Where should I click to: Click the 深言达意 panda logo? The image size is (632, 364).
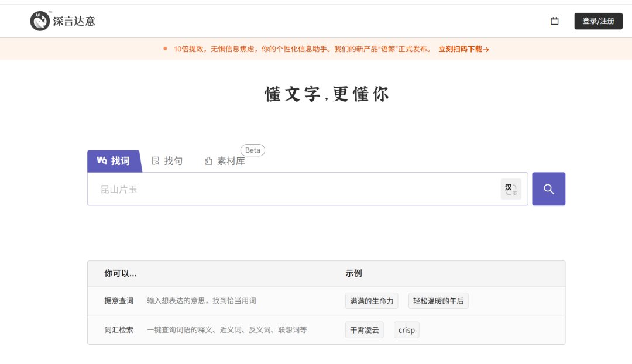click(x=39, y=20)
